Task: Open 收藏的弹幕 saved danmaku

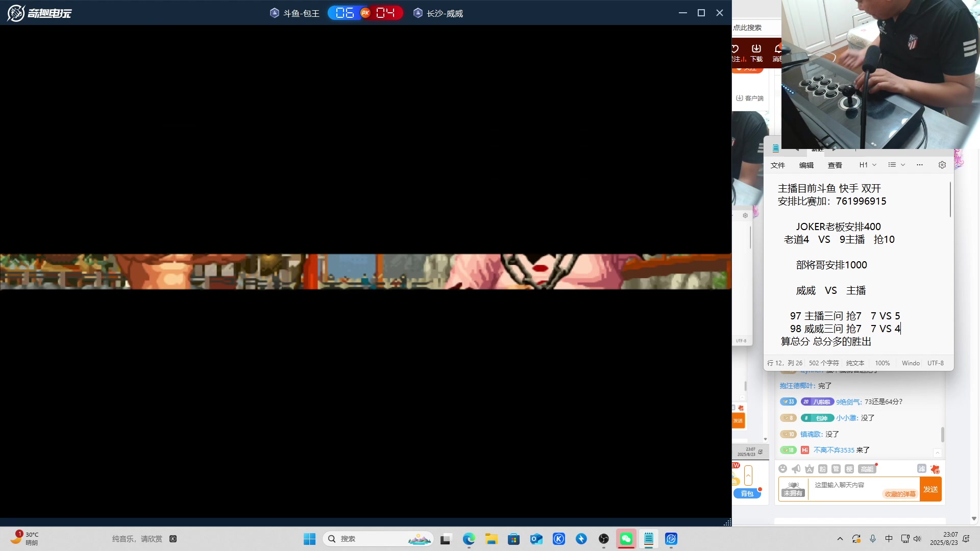Action: pyautogui.click(x=900, y=494)
